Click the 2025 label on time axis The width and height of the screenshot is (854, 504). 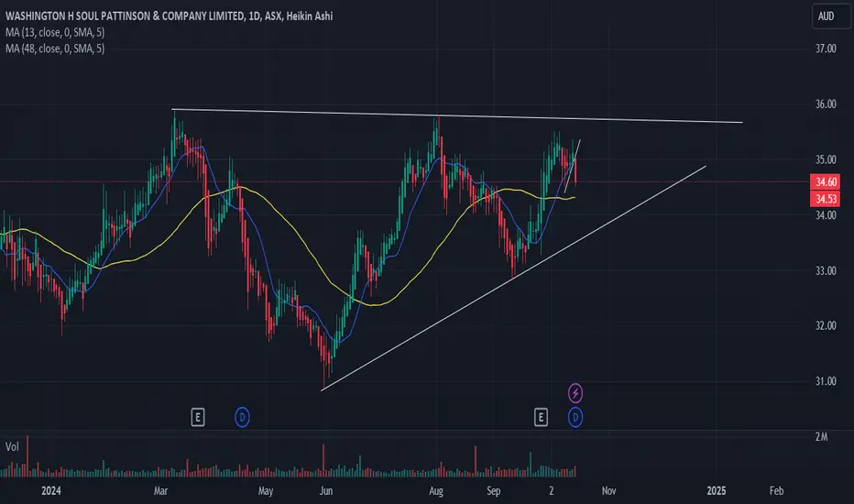coord(717,491)
